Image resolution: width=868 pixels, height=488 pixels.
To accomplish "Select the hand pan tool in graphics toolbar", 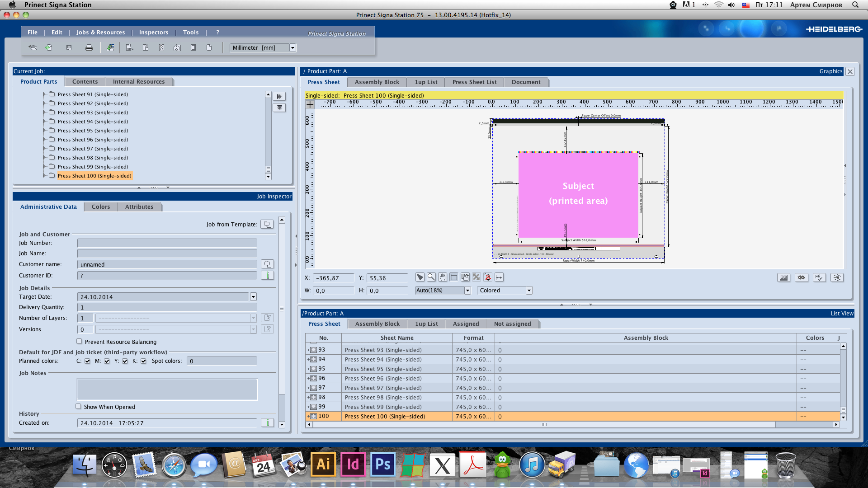I will click(x=443, y=277).
